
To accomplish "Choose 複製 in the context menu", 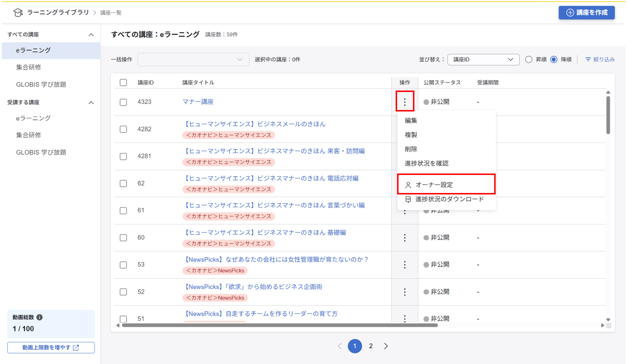I will pos(411,135).
